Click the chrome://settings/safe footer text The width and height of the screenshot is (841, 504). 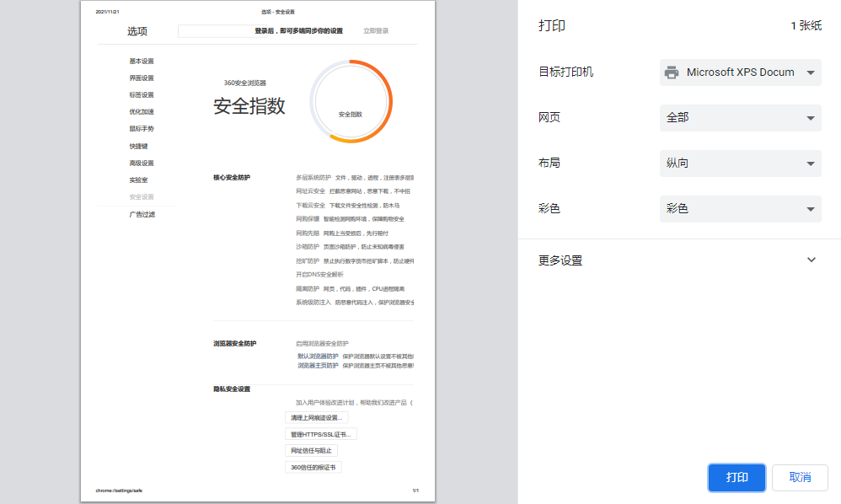coord(119,491)
